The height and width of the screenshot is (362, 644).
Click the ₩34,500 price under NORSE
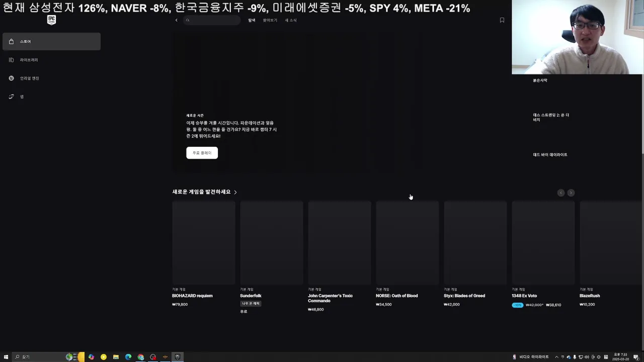(x=383, y=304)
